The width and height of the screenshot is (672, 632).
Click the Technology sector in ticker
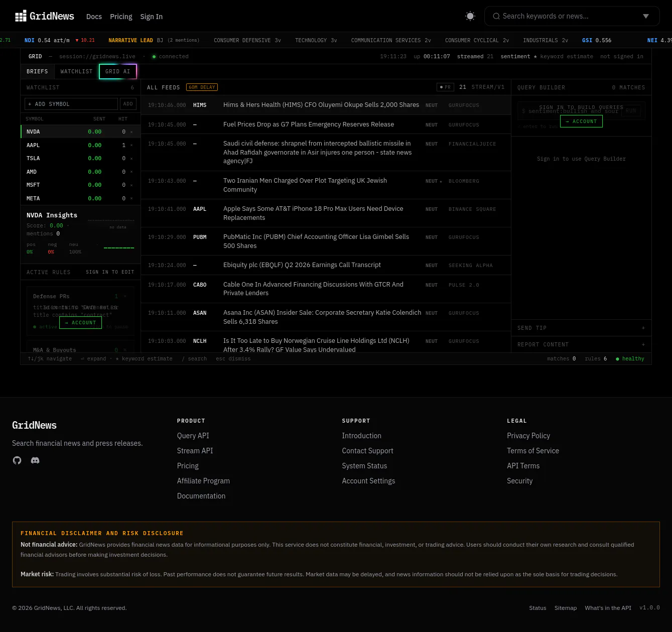coord(316,40)
